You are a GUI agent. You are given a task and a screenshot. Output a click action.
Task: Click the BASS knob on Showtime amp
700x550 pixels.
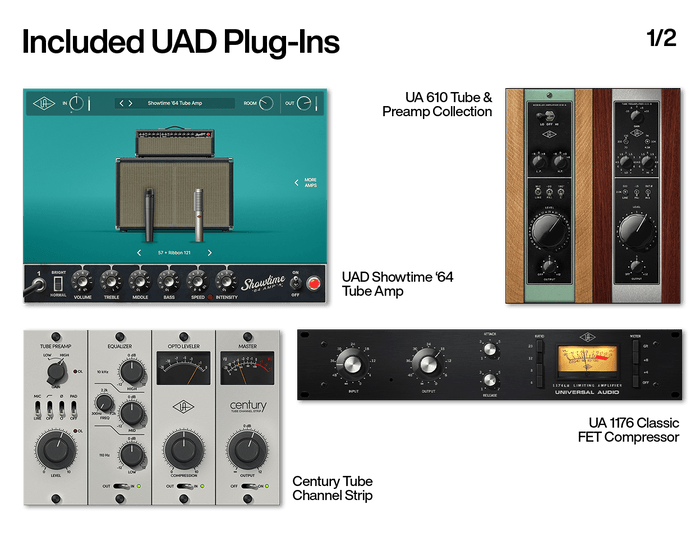[x=168, y=282]
